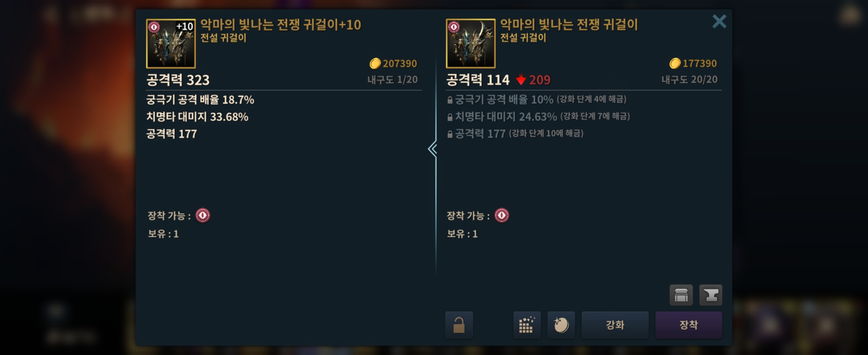Image resolution: width=868 pixels, height=355 pixels.
Task: Click the grid dismantle icon button
Action: pyautogui.click(x=527, y=325)
